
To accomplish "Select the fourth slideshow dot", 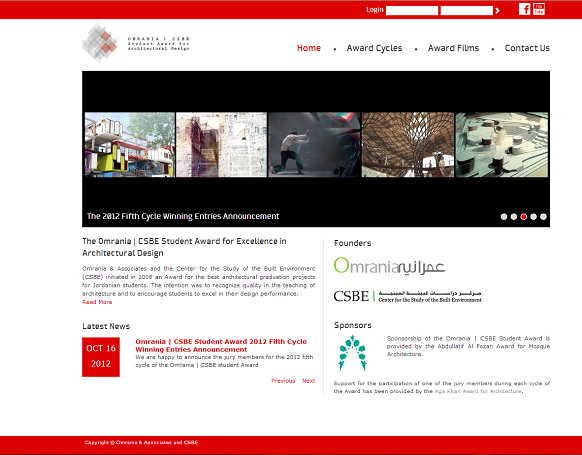I will 533,217.
